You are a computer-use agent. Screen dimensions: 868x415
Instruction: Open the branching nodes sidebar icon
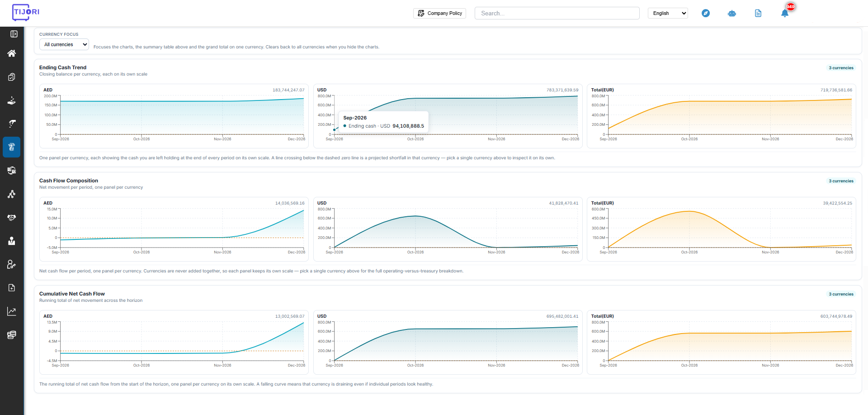coord(12,194)
